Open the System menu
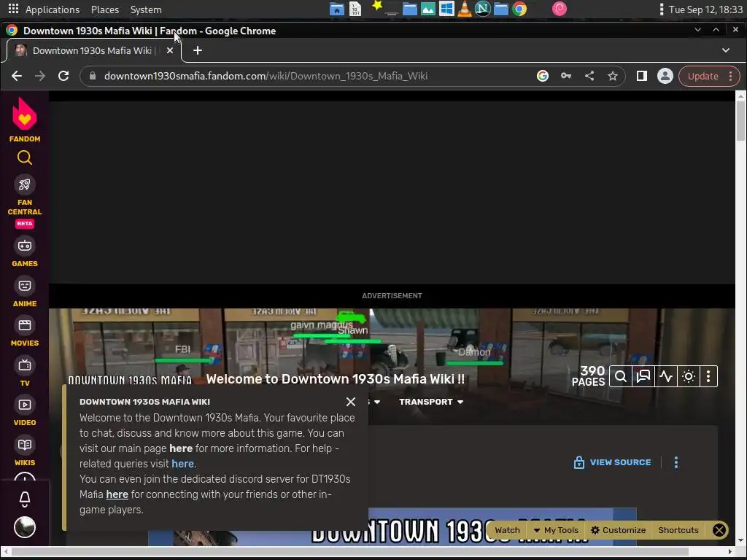 click(x=146, y=9)
